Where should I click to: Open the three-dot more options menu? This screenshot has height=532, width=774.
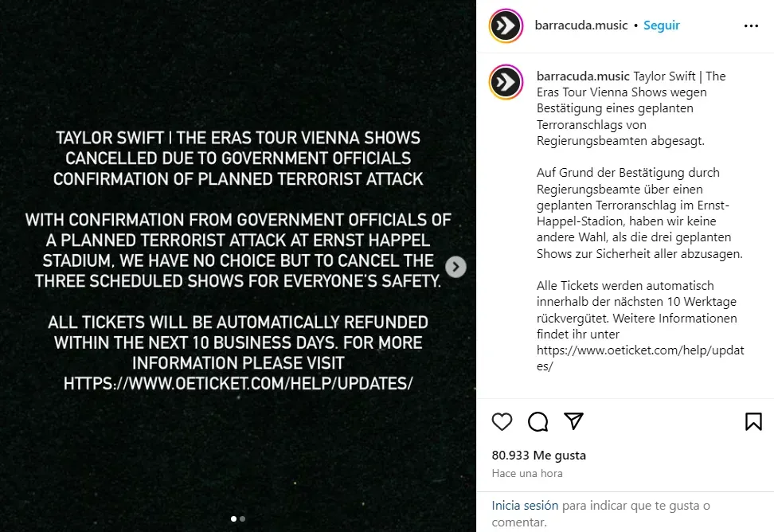point(751,25)
